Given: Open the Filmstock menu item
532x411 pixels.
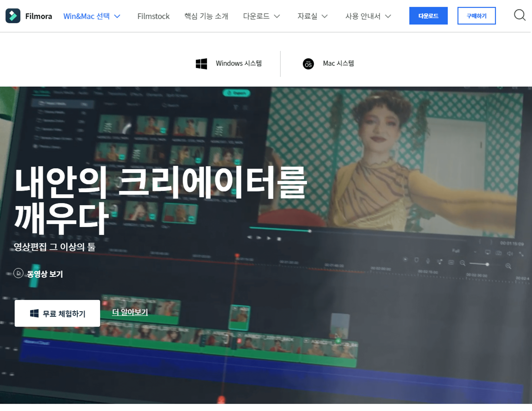Looking at the screenshot, I should tap(153, 16).
